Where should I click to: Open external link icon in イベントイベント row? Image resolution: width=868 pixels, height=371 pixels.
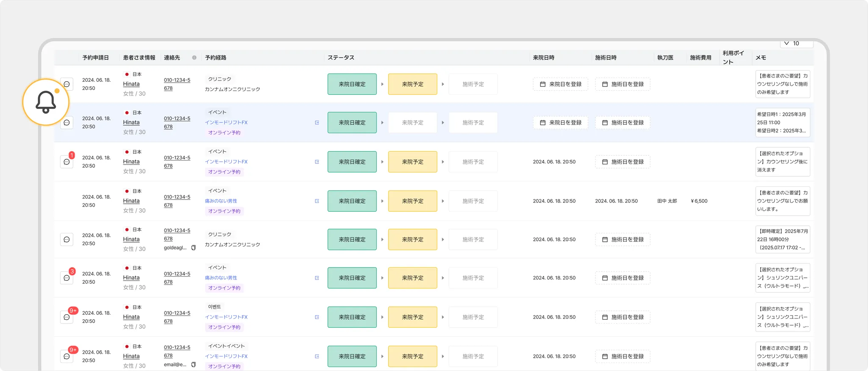(317, 357)
